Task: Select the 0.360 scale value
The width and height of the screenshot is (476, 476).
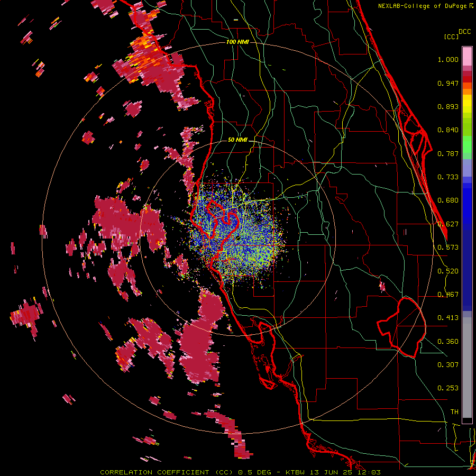Action: [448, 342]
